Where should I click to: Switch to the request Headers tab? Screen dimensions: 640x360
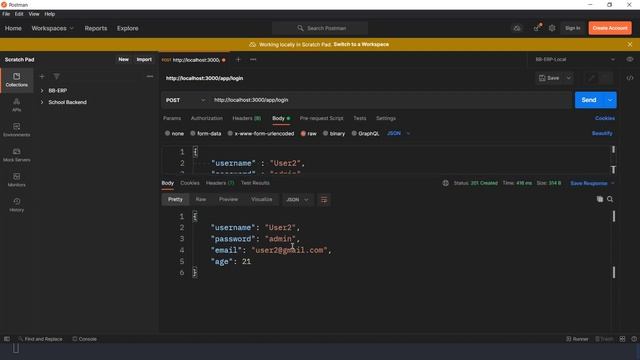(247, 118)
